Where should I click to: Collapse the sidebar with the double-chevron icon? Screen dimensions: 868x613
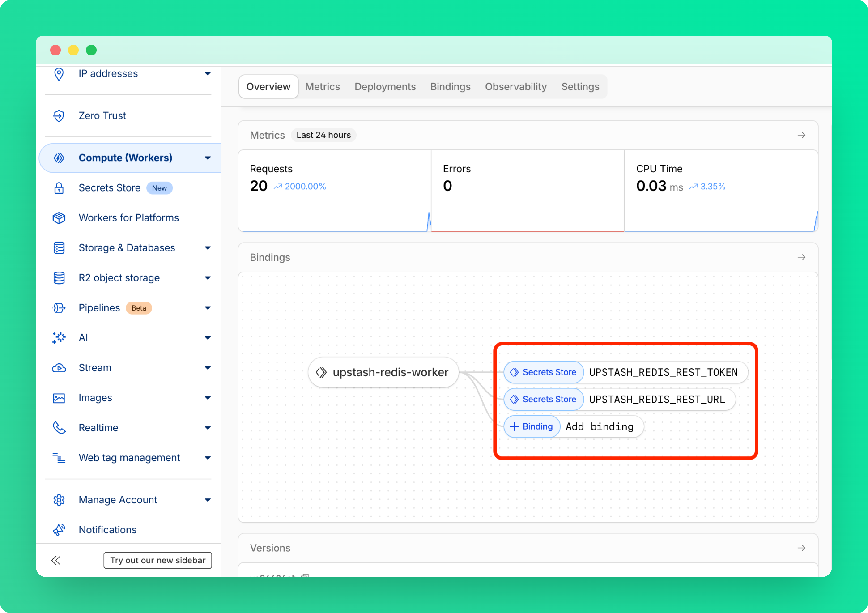point(56,560)
